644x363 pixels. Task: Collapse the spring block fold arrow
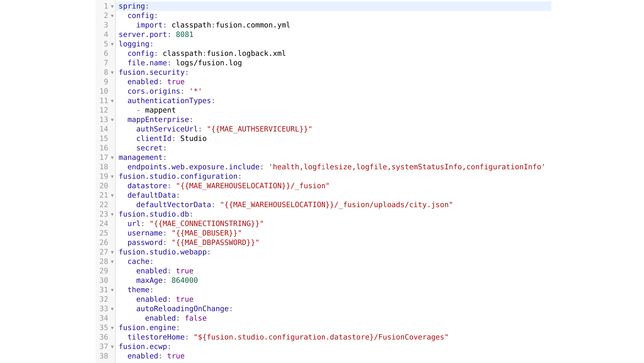point(112,6)
